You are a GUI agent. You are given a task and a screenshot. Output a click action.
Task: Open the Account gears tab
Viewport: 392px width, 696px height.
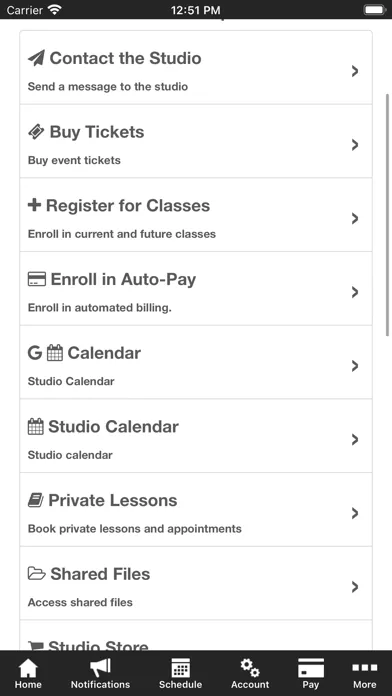pos(250,673)
